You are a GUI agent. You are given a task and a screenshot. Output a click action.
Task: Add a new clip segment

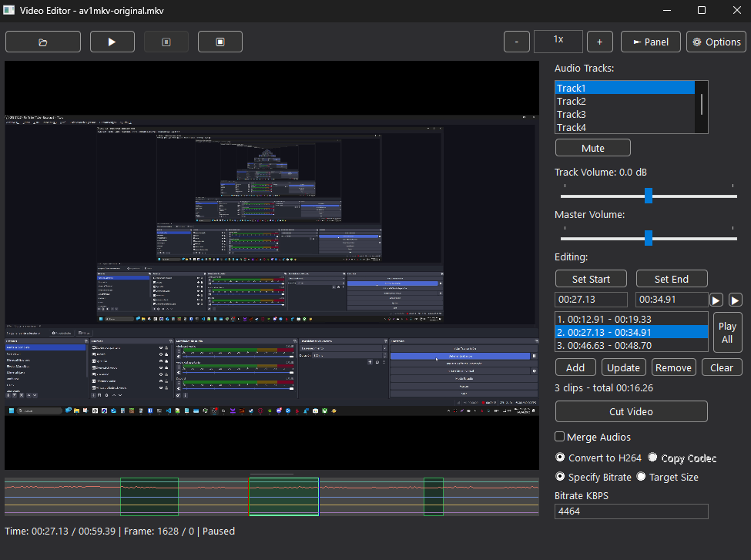(x=575, y=367)
